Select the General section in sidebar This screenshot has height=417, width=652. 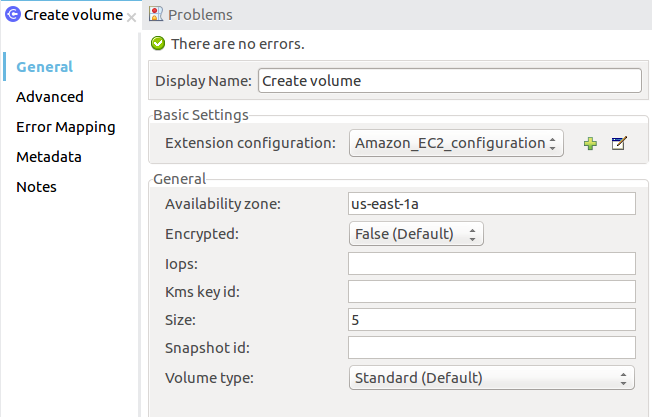(45, 67)
